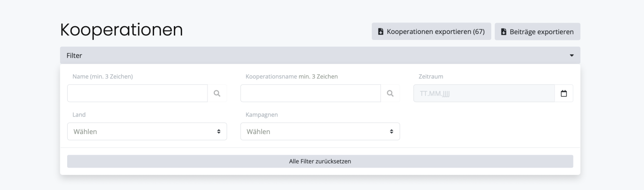Click the up-down arrows in Kampagnen select
Screen dimensions: 644x190
[x=391, y=131]
